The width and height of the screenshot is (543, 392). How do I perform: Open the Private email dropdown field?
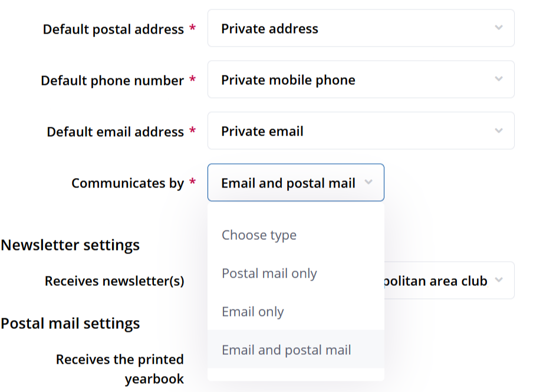354,131
